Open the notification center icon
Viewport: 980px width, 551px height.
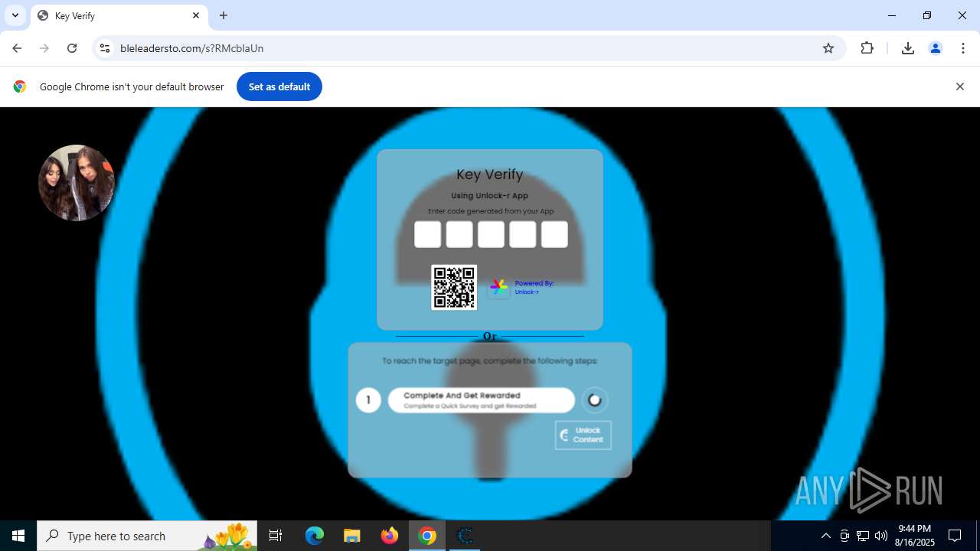[955, 536]
